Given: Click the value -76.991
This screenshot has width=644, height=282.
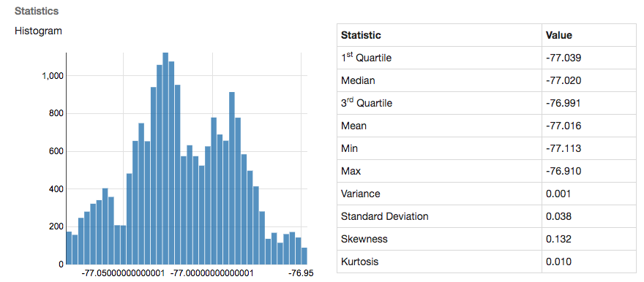Looking at the screenshot, I should [x=563, y=103].
